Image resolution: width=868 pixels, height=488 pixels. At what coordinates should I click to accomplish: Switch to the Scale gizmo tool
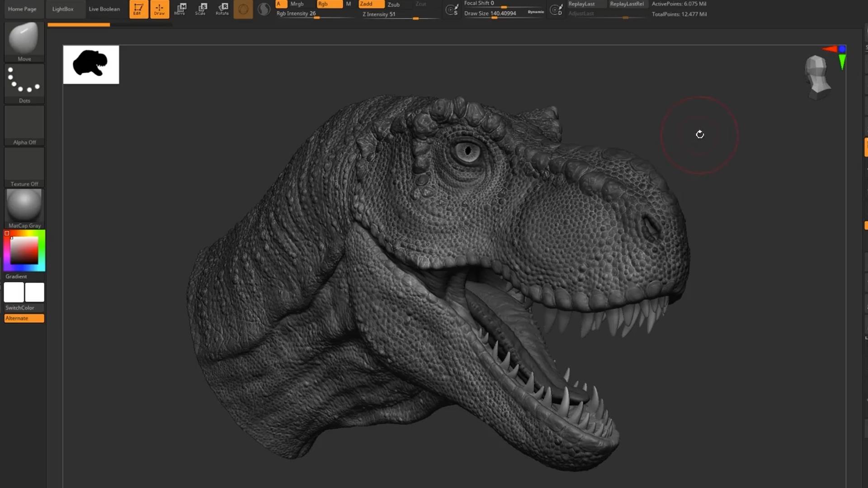(x=201, y=9)
